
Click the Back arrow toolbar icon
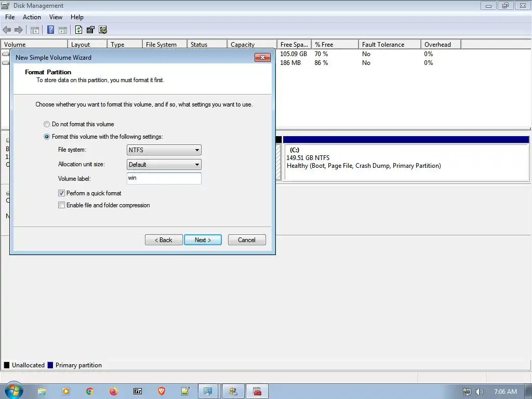point(7,30)
